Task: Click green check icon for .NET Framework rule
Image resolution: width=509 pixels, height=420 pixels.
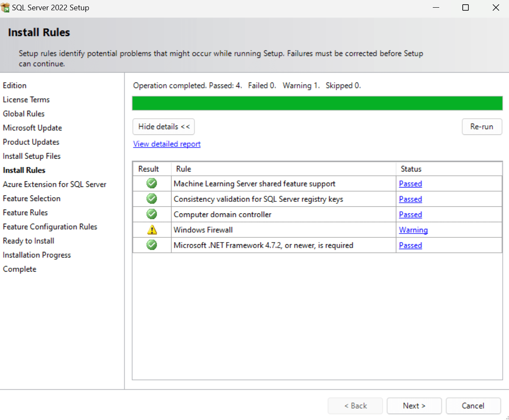Action: [152, 245]
